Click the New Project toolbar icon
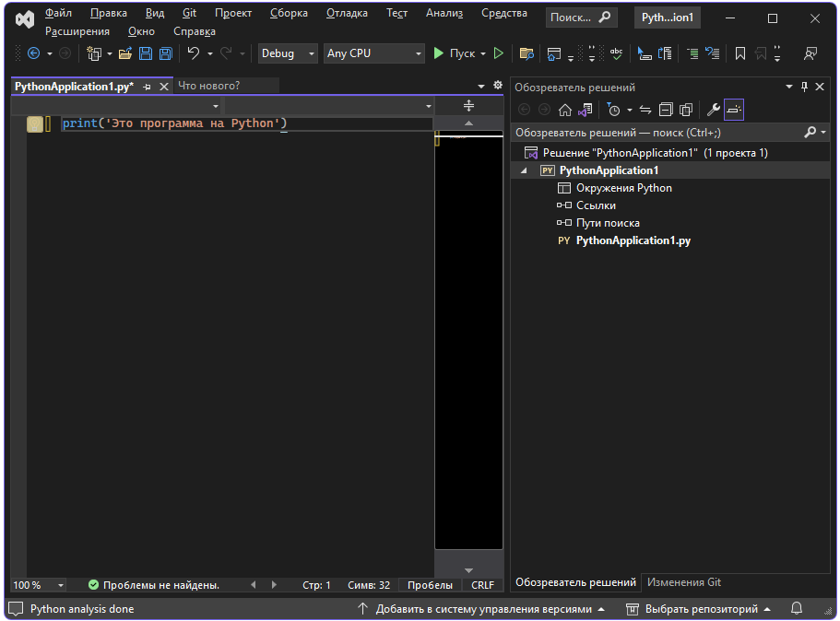 click(x=94, y=53)
